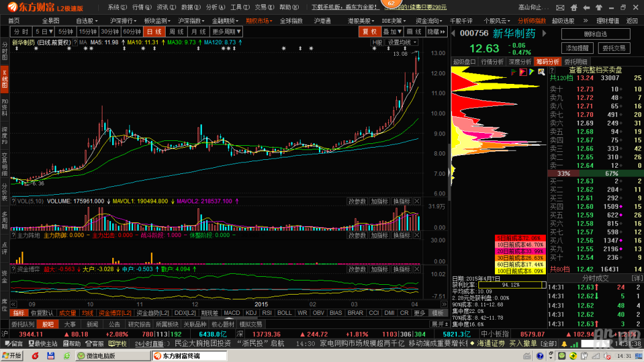The width and height of the screenshot is (644, 362).
Task: Click the 添加提醒 button
Action: [577, 48]
